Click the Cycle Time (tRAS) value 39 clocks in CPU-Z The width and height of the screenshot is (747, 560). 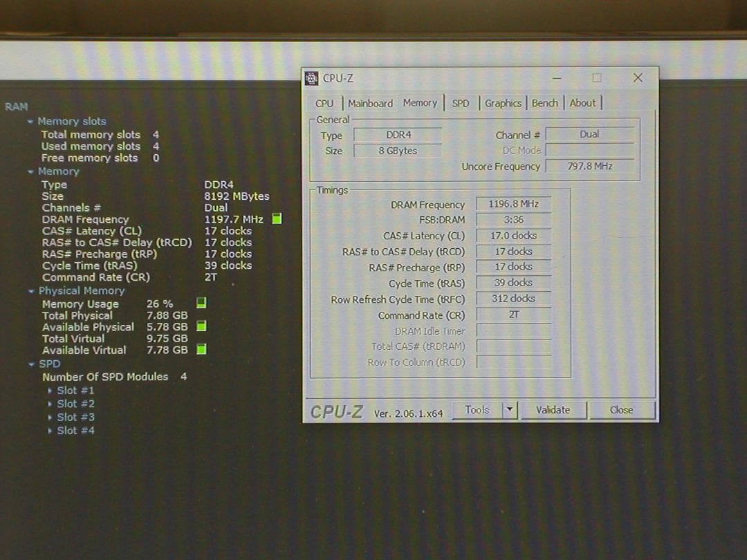(x=513, y=283)
